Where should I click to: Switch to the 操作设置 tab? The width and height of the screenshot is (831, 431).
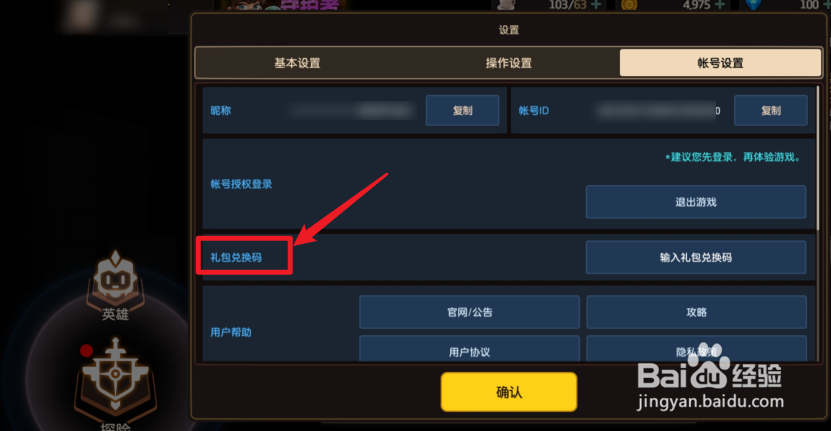coord(509,63)
